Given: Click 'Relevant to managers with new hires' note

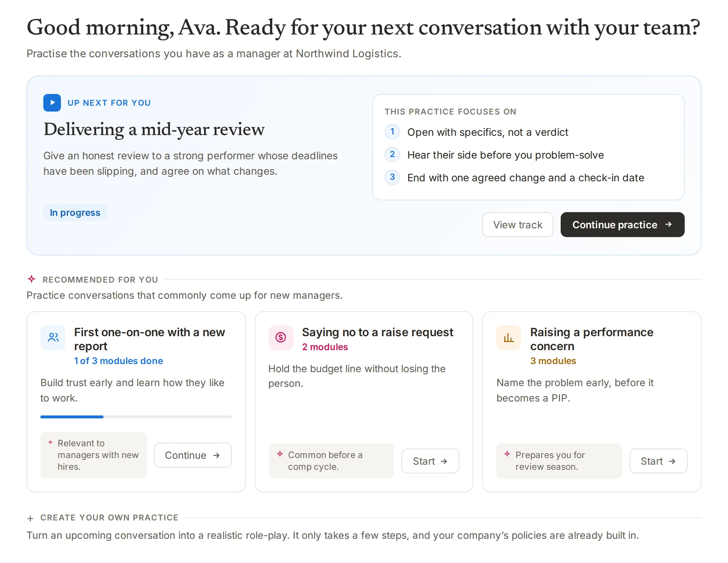Looking at the screenshot, I should (x=94, y=455).
